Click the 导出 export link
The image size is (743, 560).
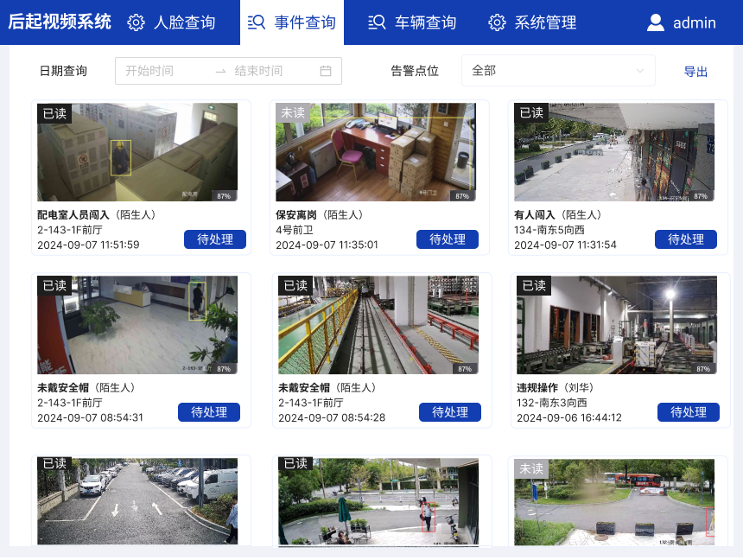[695, 72]
